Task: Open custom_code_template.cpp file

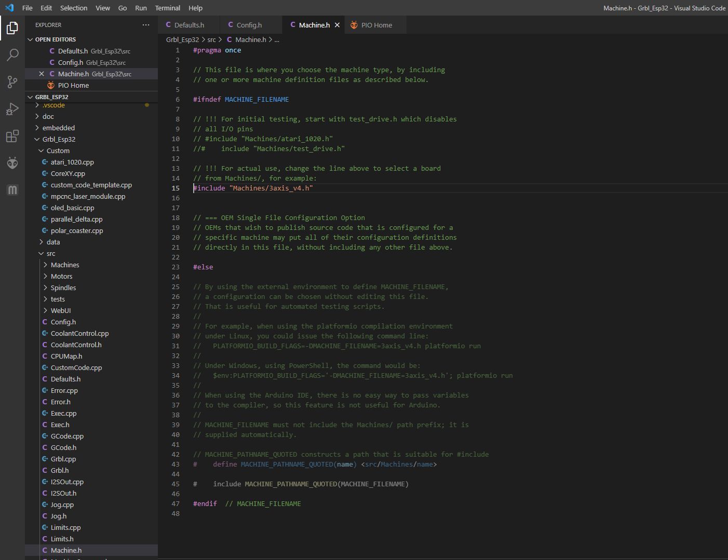Action: [x=91, y=185]
